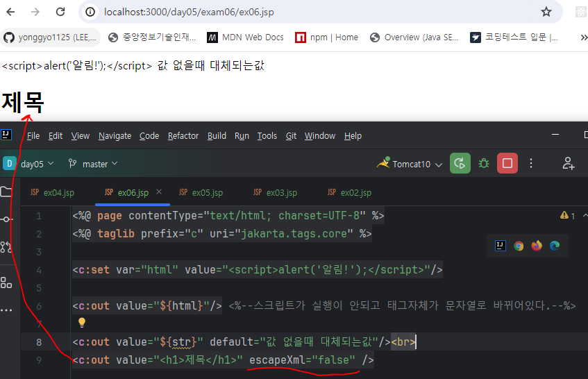Open page in Edge browser icon
This screenshot has height=379, width=588.
tap(555, 246)
